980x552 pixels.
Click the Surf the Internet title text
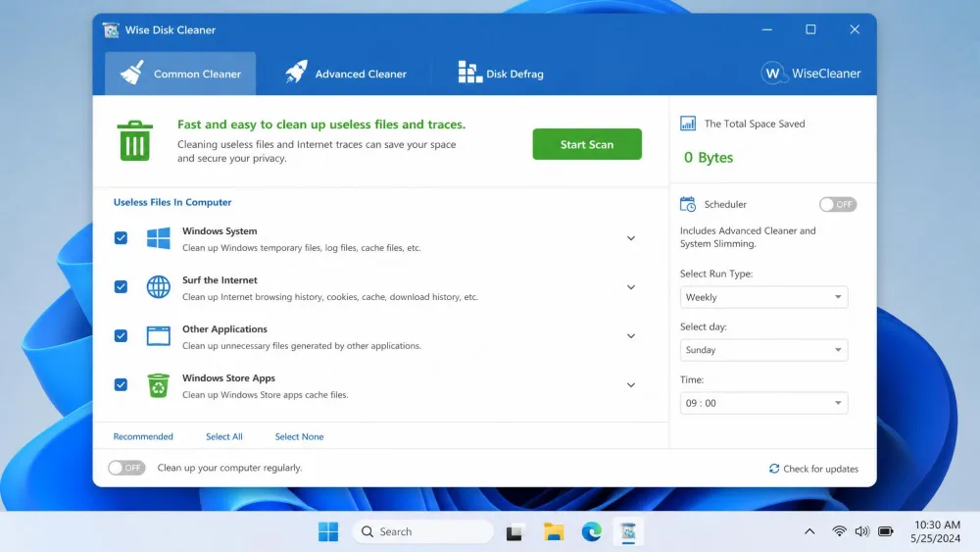[220, 280]
